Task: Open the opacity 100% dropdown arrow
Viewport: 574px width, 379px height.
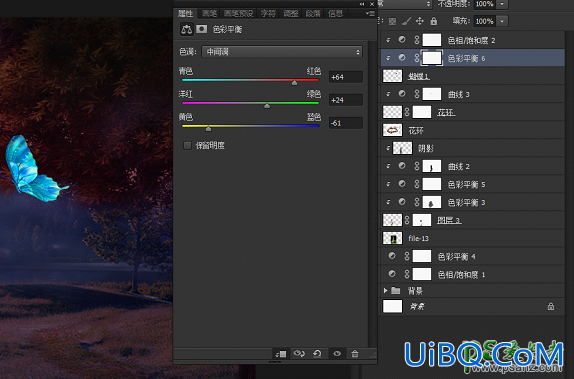Action: tap(502, 4)
